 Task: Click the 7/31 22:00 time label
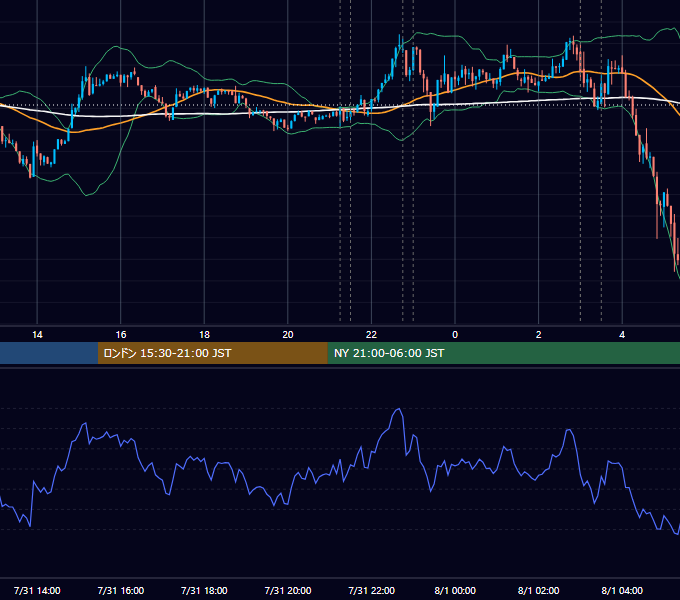[372, 590]
